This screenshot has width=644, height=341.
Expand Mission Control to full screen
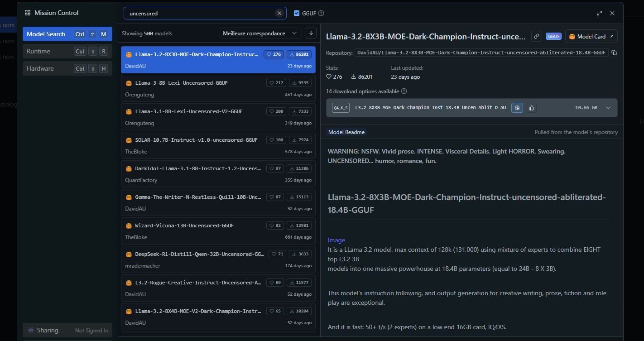[x=600, y=13]
